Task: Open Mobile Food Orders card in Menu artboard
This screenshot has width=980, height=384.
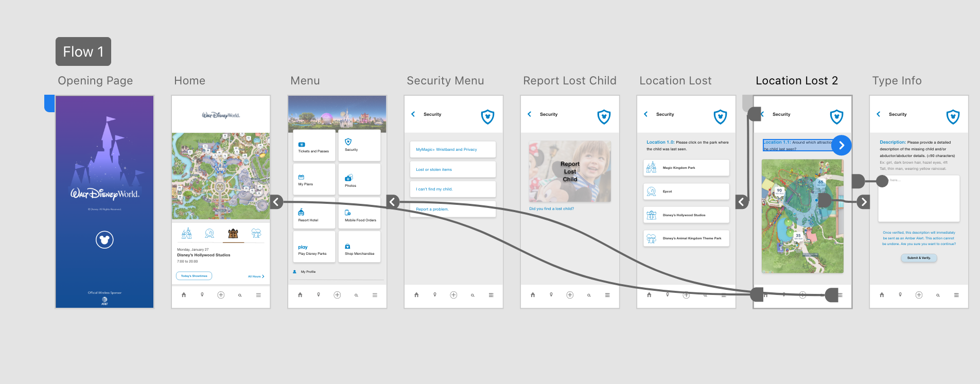Action: click(359, 213)
